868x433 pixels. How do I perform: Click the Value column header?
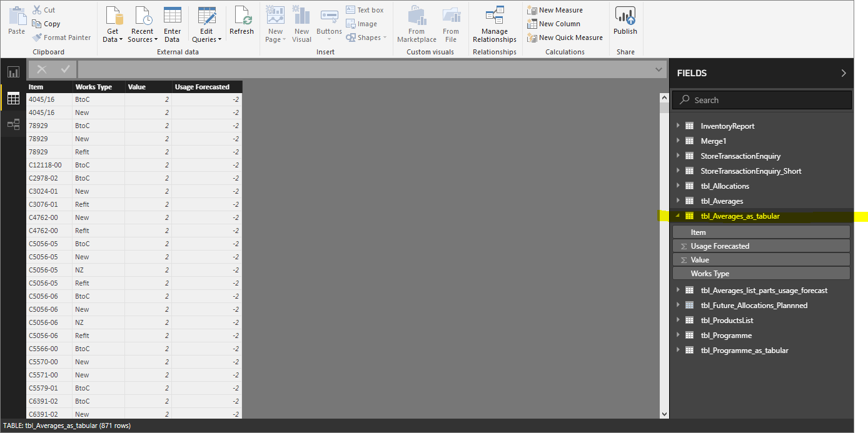tap(148, 87)
